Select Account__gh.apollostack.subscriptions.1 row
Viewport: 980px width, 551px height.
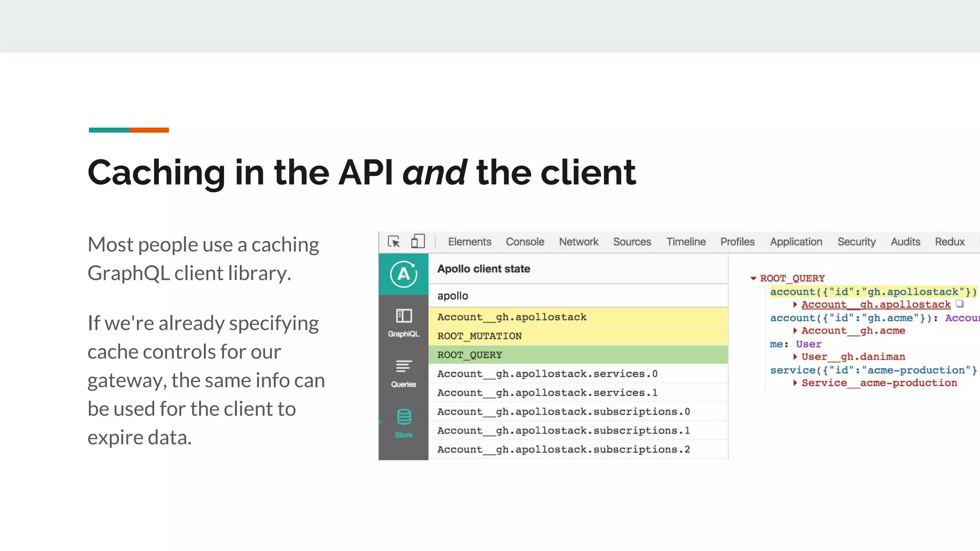point(578,430)
